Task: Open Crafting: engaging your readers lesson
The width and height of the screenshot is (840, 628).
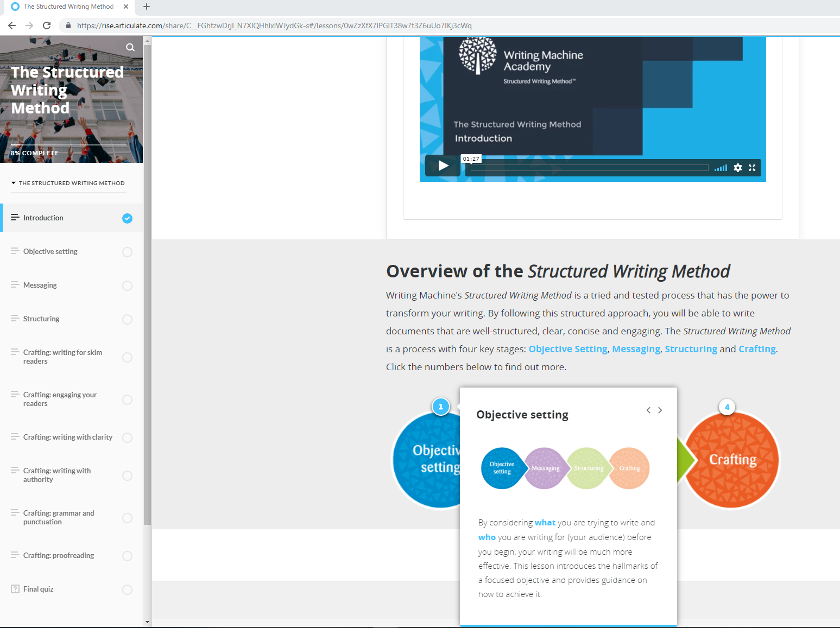Action: pos(72,399)
